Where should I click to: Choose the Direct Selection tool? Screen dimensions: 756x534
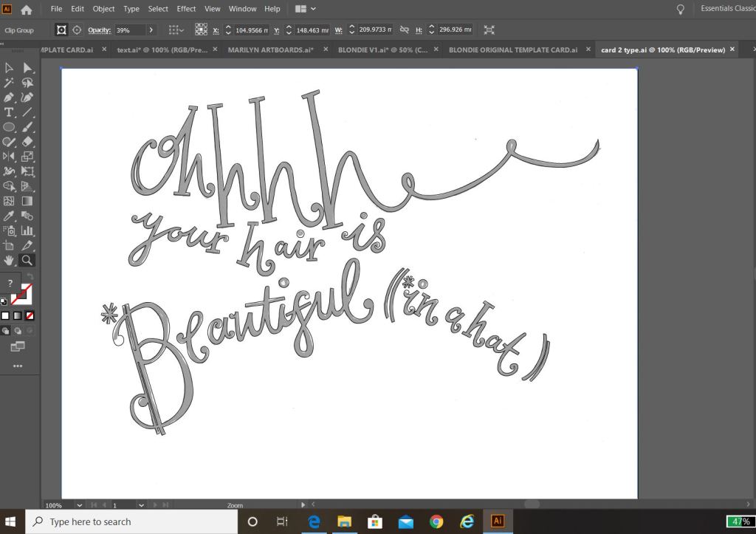[x=27, y=68]
